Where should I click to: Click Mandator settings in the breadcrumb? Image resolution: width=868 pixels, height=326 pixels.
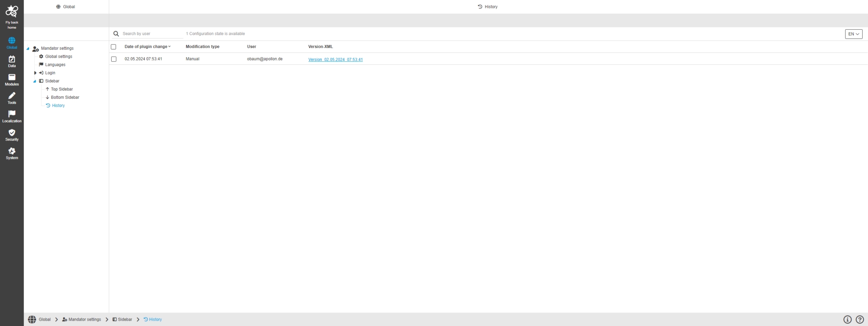click(x=85, y=320)
